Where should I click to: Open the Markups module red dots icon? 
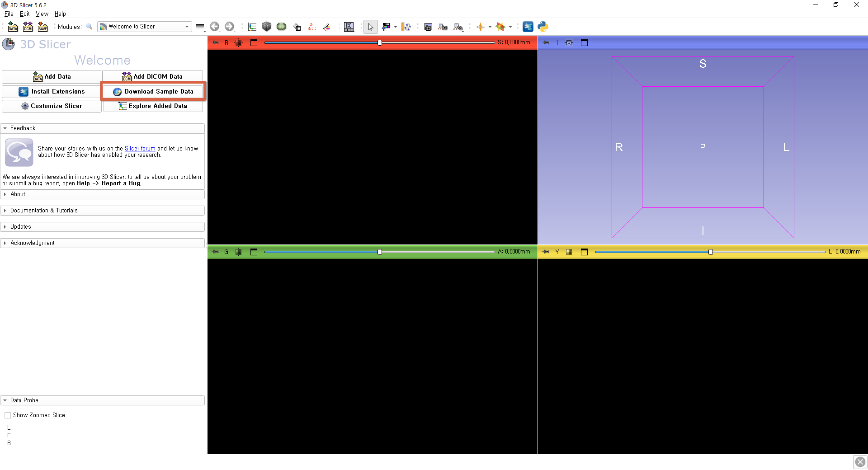(311, 27)
